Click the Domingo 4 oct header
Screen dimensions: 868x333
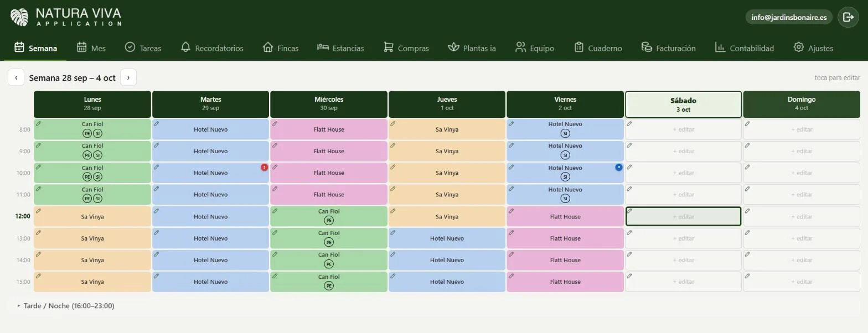pos(802,104)
